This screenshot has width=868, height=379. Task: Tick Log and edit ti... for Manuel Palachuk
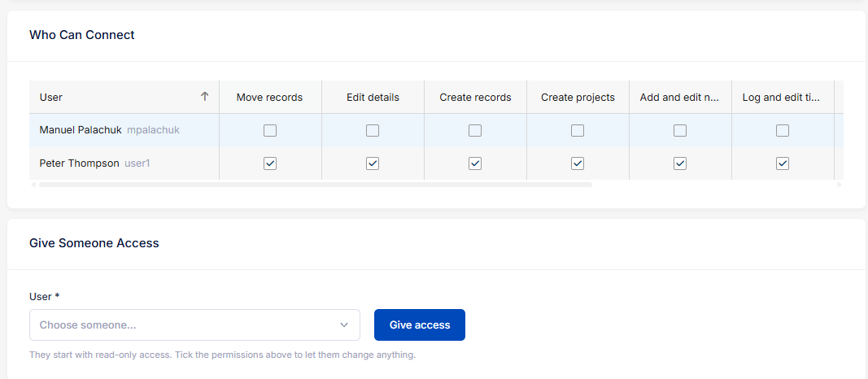pyautogui.click(x=783, y=131)
